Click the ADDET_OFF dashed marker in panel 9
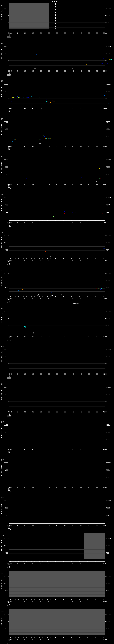Viewport: 114px width, 644px height. [76, 317]
